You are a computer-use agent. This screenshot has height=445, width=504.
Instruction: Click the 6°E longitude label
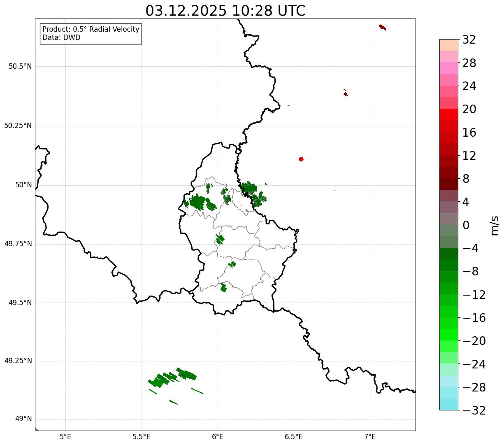coord(218,436)
